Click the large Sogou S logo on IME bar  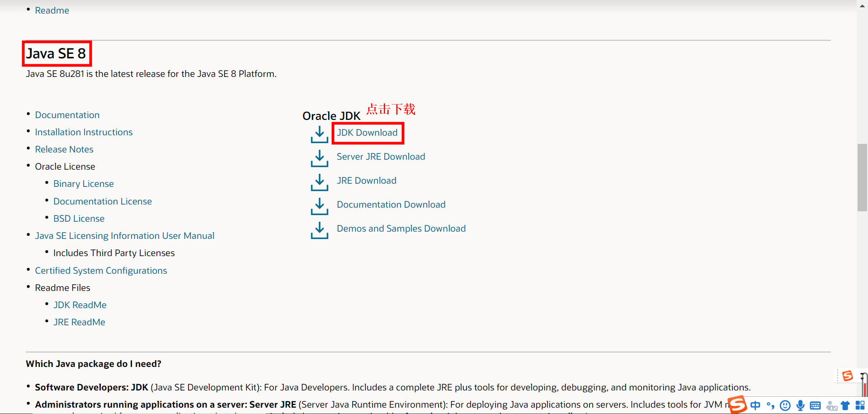pyautogui.click(x=738, y=404)
